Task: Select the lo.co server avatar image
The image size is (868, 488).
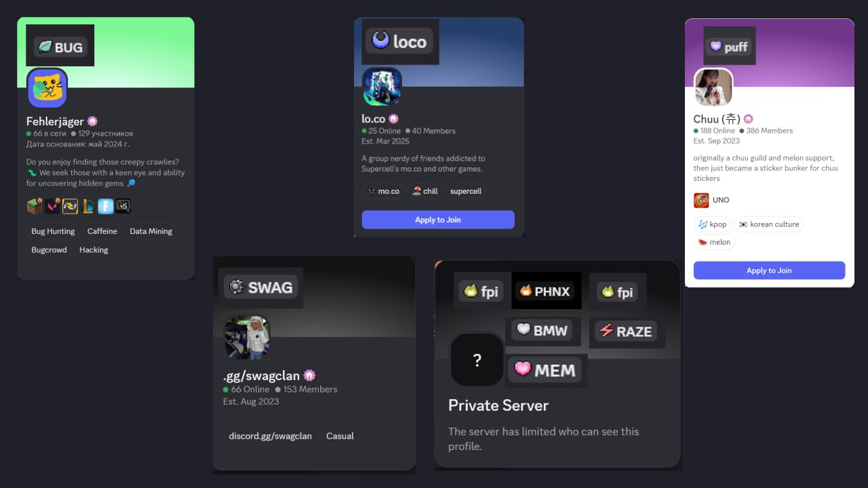Action: coord(382,86)
